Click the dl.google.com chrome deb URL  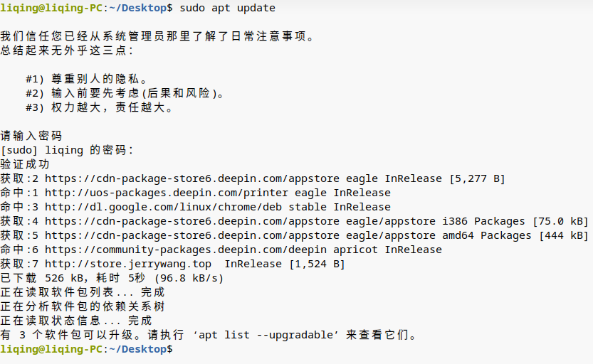[164, 208]
